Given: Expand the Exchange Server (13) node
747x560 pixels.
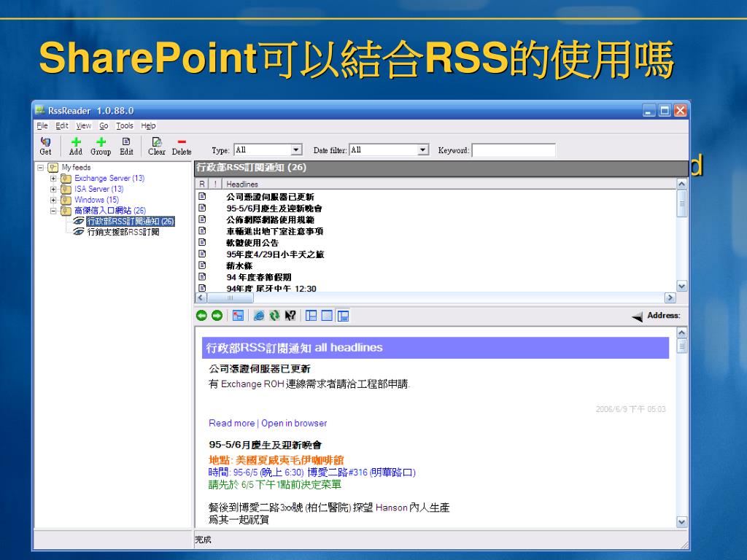Looking at the screenshot, I should point(53,178).
